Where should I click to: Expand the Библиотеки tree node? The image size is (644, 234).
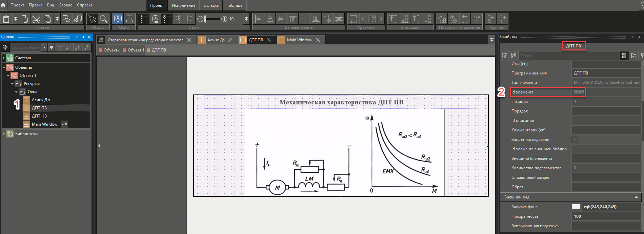point(4,134)
